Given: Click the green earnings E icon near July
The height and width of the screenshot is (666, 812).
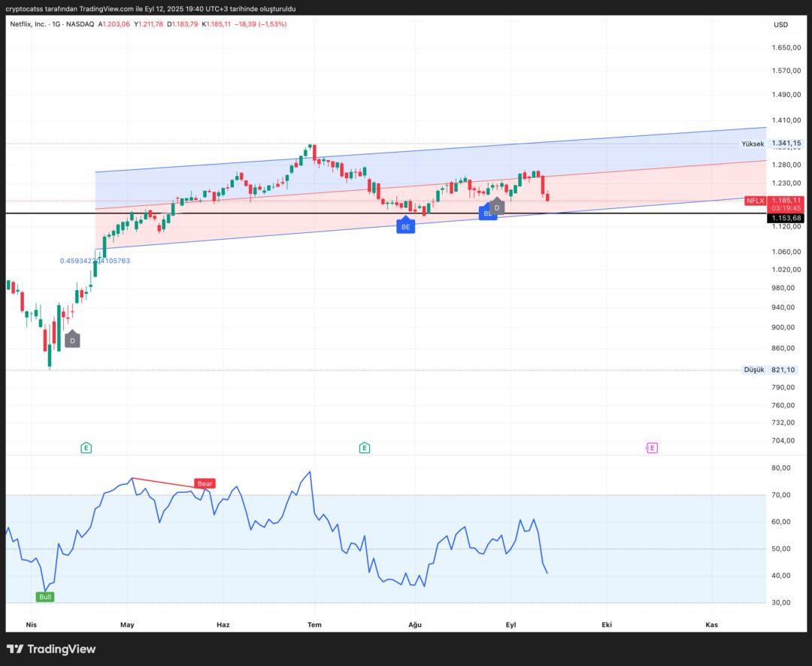Looking at the screenshot, I should 365,448.
